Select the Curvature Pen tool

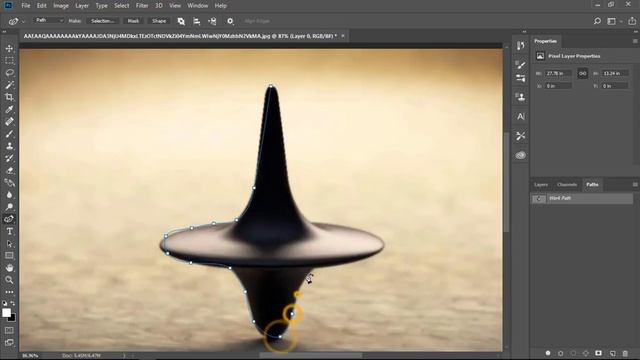pyautogui.click(x=9, y=219)
